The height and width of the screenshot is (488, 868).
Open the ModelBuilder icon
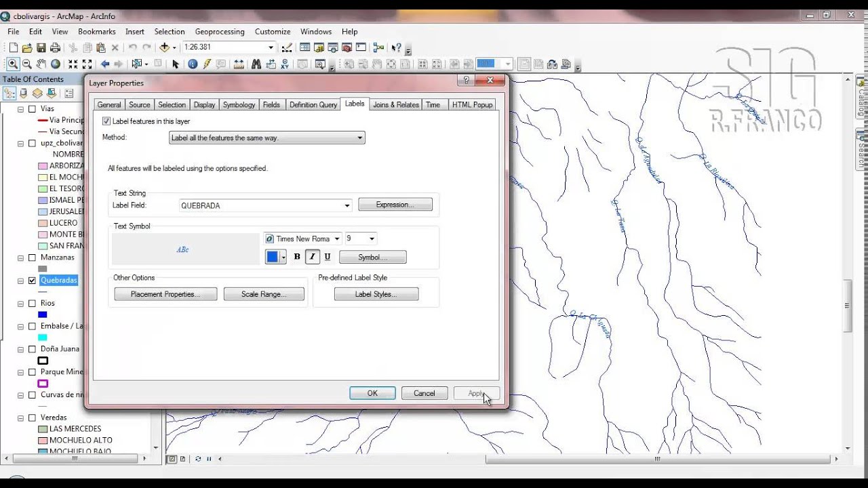pyautogui.click(x=378, y=47)
